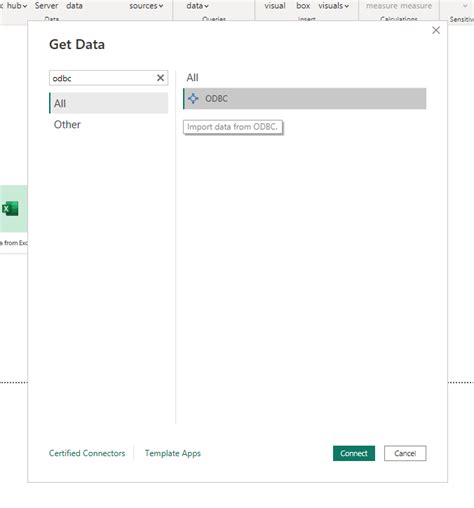Click the Connect button
This screenshot has width=474, height=508.
pyautogui.click(x=354, y=453)
